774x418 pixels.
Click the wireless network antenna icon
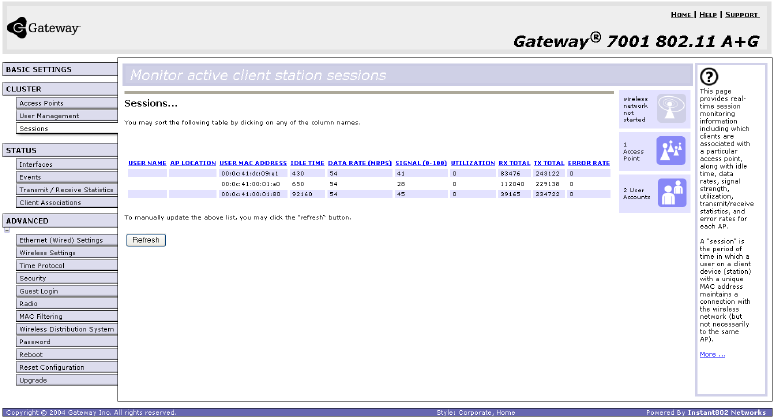671,108
